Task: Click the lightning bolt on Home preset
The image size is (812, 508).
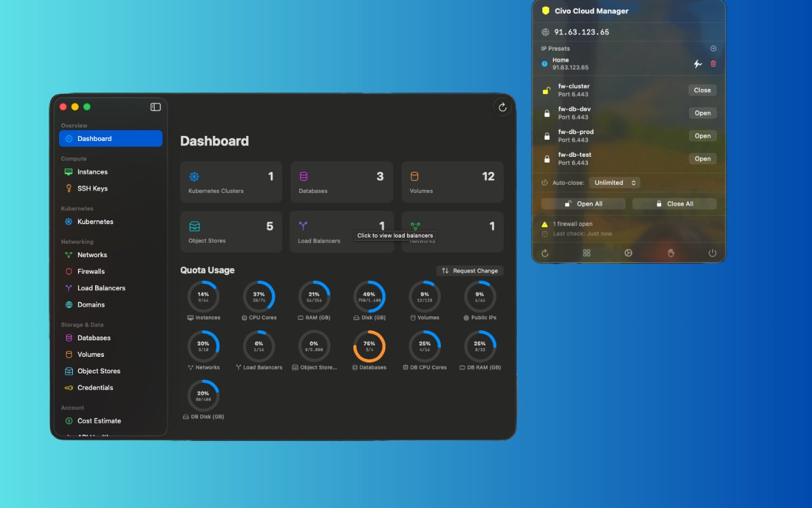Action: point(698,63)
